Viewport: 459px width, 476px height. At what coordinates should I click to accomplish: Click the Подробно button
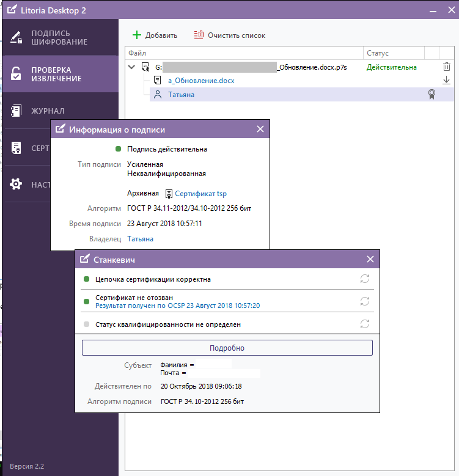pyautogui.click(x=227, y=348)
